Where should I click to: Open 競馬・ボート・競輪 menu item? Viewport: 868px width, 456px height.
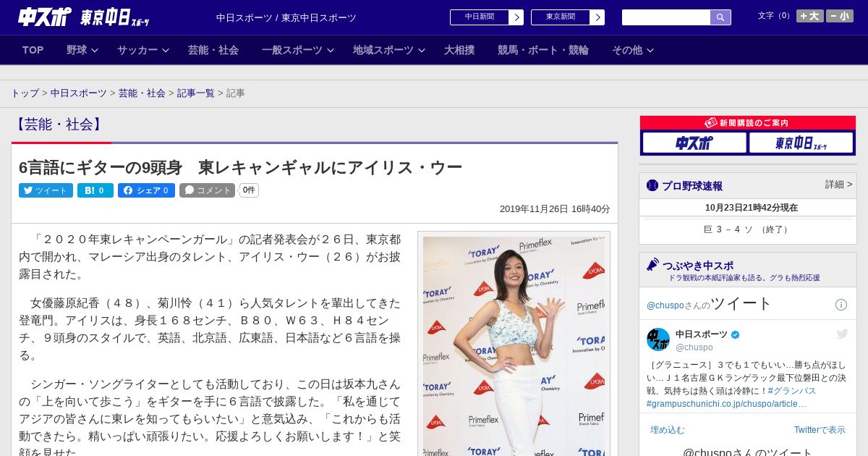542,50
